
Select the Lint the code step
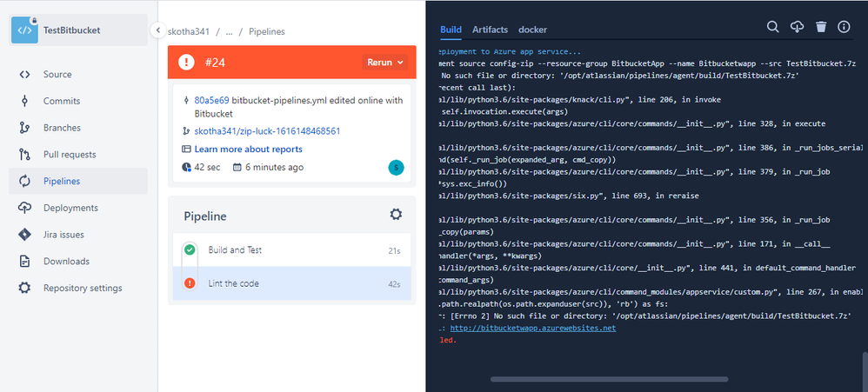pos(291,283)
